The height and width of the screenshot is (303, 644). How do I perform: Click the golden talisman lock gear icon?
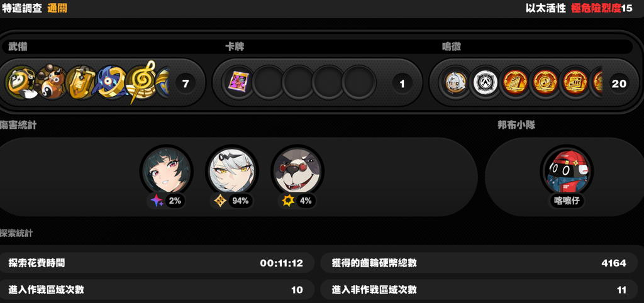[x=81, y=82]
